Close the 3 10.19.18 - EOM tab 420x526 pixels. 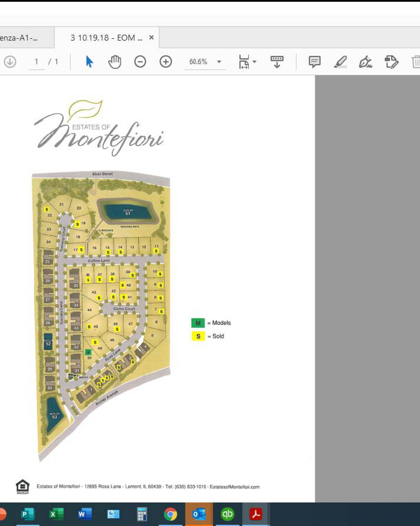[x=151, y=38]
